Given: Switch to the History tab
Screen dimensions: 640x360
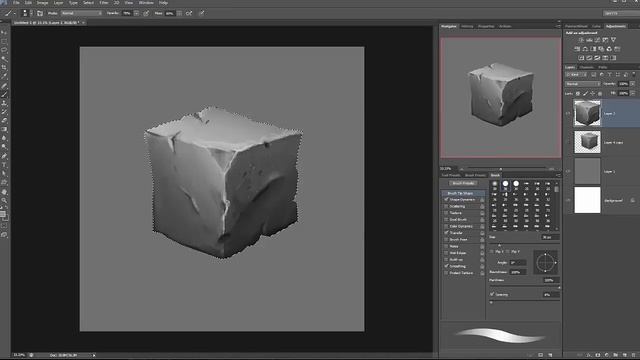Looking at the screenshot, I should point(467,26).
